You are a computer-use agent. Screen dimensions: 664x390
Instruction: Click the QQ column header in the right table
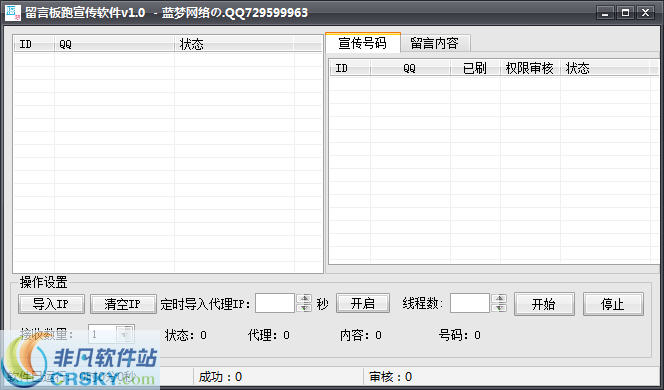[410, 68]
